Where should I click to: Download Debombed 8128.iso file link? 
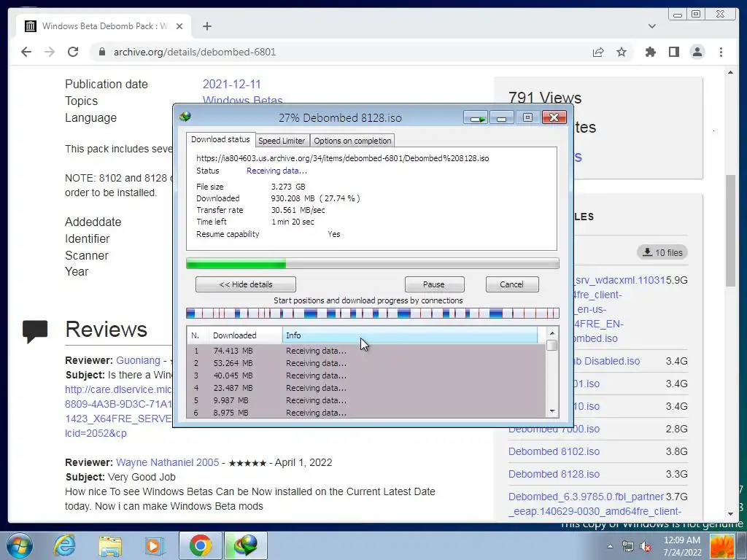point(554,474)
